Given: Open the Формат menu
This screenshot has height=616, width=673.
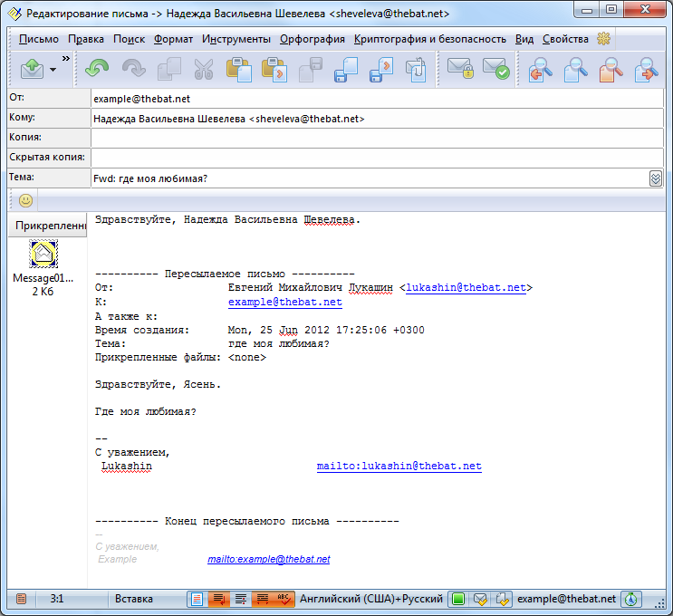Looking at the screenshot, I should click(173, 39).
